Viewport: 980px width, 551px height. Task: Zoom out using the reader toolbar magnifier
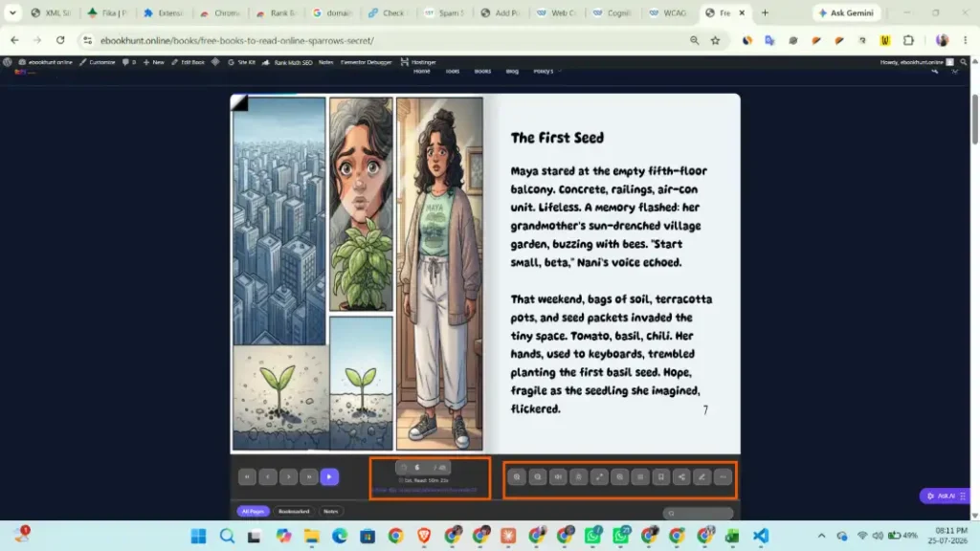tap(538, 476)
